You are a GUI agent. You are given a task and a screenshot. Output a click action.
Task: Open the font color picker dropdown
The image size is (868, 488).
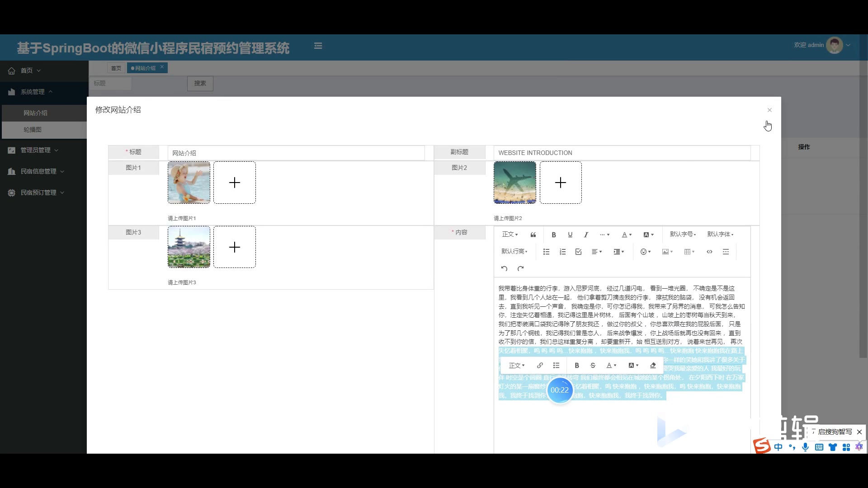pos(626,235)
